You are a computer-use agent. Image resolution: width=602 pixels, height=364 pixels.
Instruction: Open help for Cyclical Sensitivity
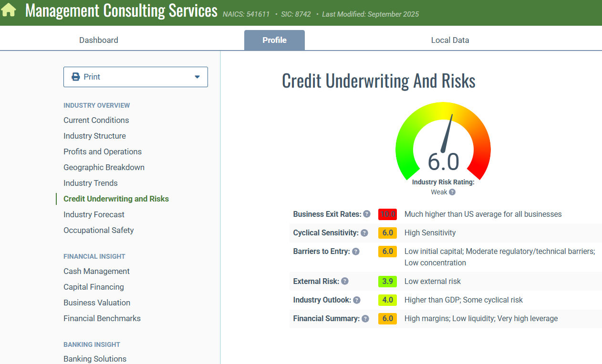coord(364,233)
